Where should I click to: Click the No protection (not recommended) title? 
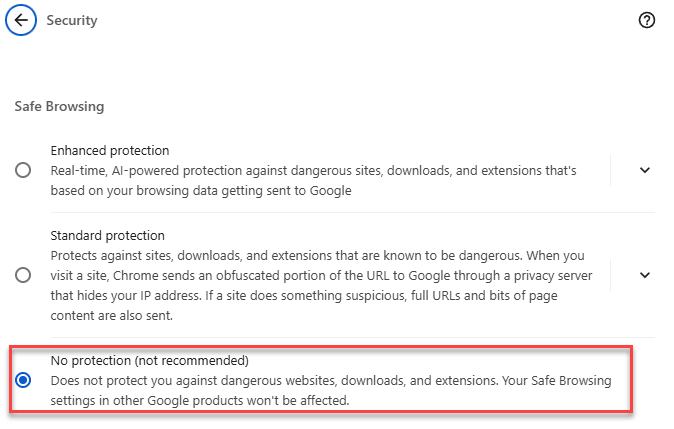[x=150, y=360]
